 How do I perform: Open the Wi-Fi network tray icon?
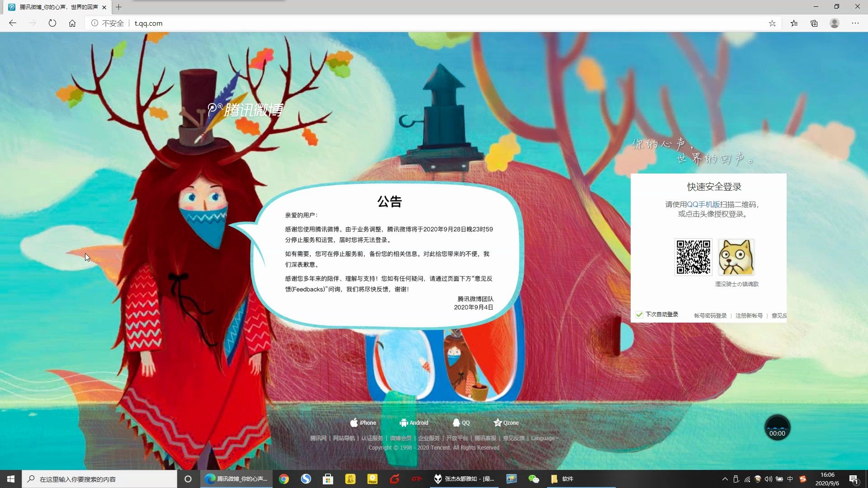tap(747, 479)
